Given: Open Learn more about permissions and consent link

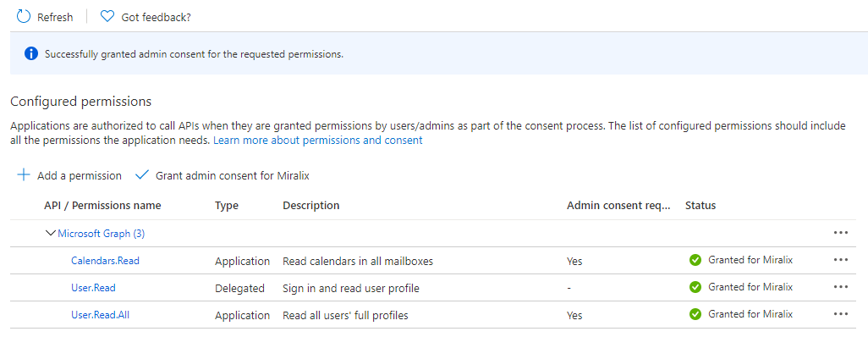Looking at the screenshot, I should pos(318,141).
